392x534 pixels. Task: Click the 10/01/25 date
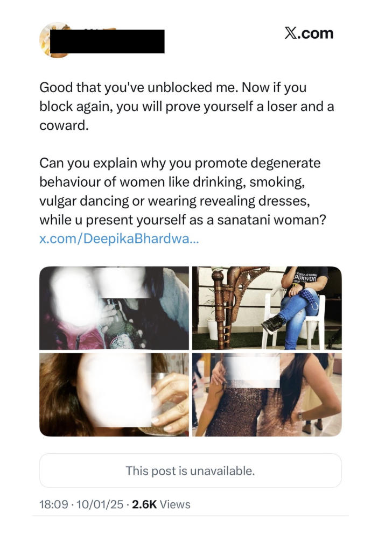pos(99,504)
